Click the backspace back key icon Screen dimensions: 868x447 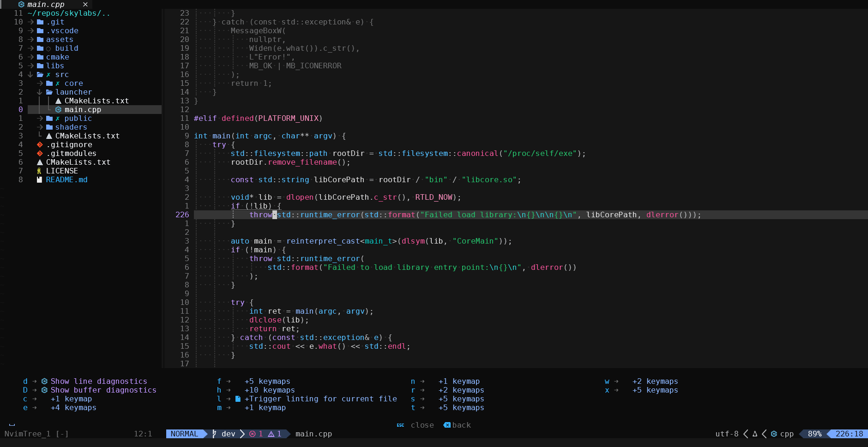tap(447, 425)
